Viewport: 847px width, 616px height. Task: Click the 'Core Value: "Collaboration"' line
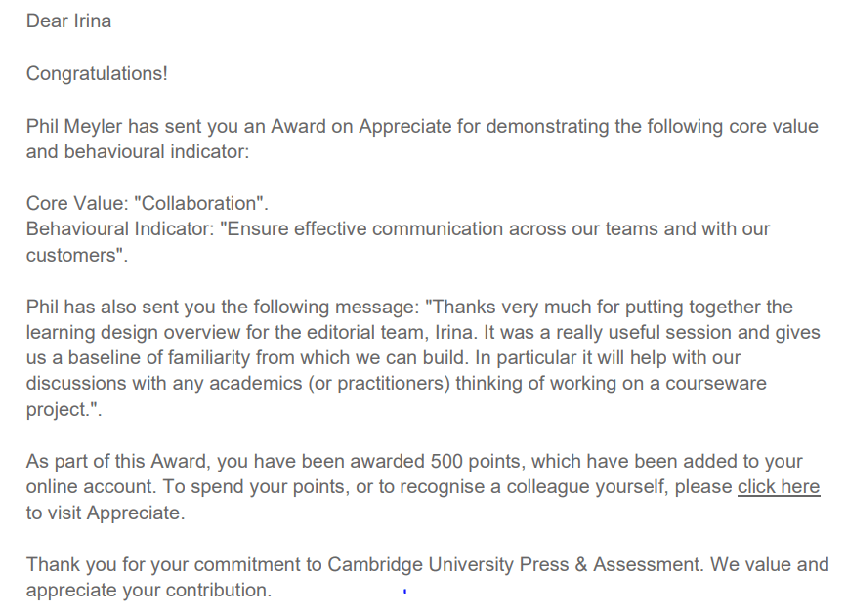[147, 204]
